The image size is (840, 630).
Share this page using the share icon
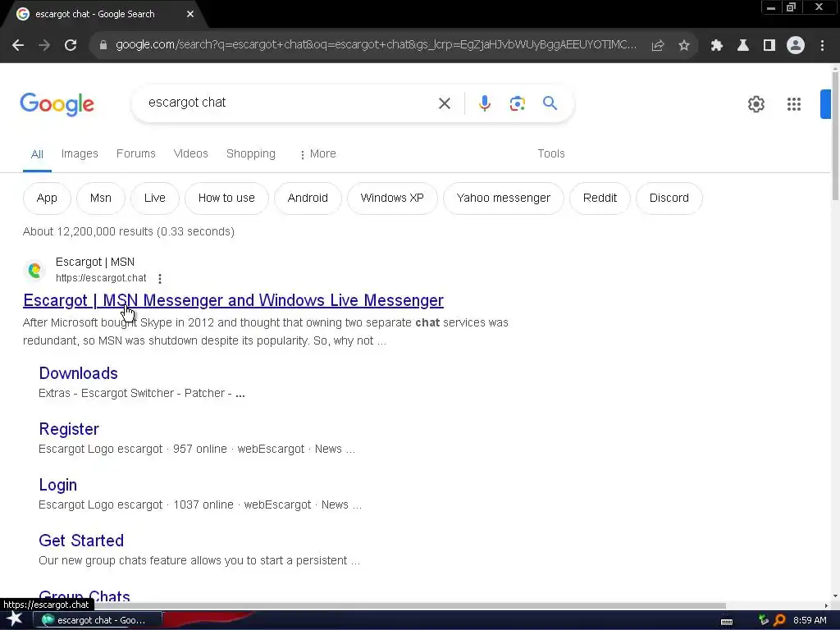pos(658,46)
